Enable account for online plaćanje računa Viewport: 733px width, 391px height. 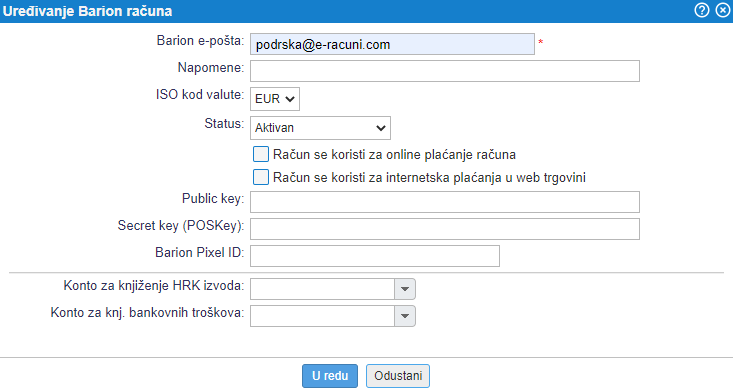tap(261, 154)
